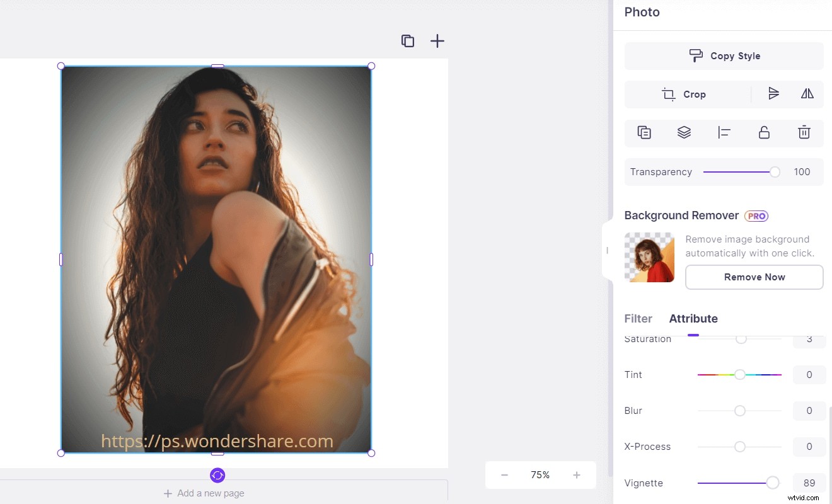The image size is (832, 504).
Task: Duplicate the photo using the copy icon
Action: (644, 132)
